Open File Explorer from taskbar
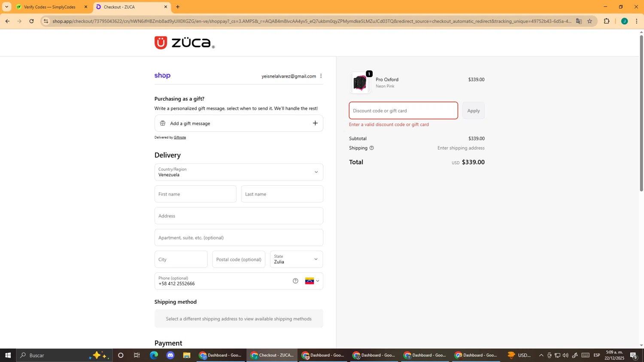The width and height of the screenshot is (644, 362). pos(187,355)
